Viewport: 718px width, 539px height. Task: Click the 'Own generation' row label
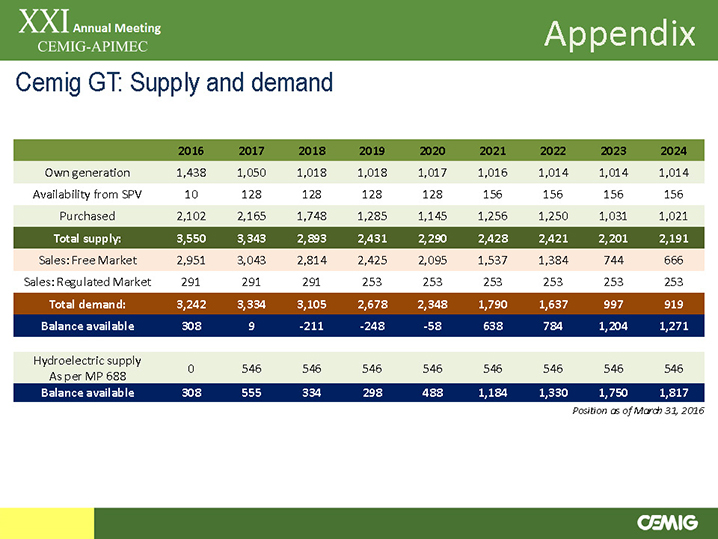click(87, 173)
